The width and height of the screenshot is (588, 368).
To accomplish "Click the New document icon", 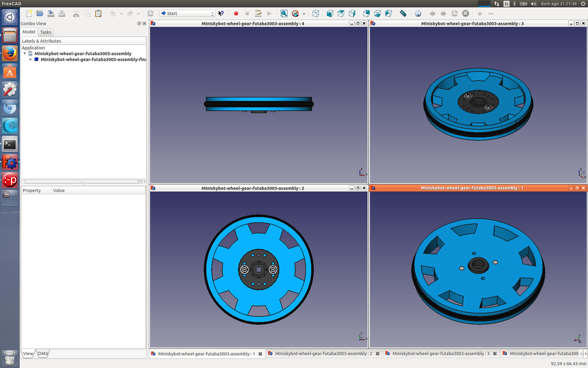I will pyautogui.click(x=29, y=13).
